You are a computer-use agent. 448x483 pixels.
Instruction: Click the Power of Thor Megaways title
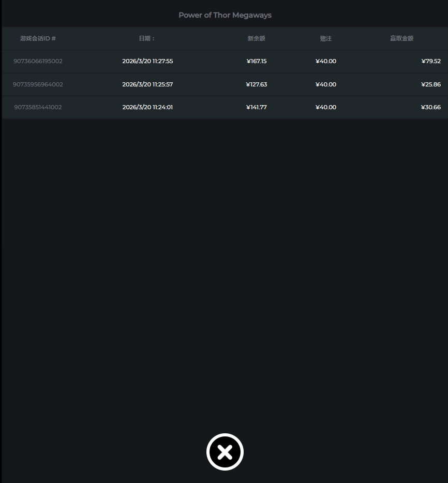(x=225, y=15)
